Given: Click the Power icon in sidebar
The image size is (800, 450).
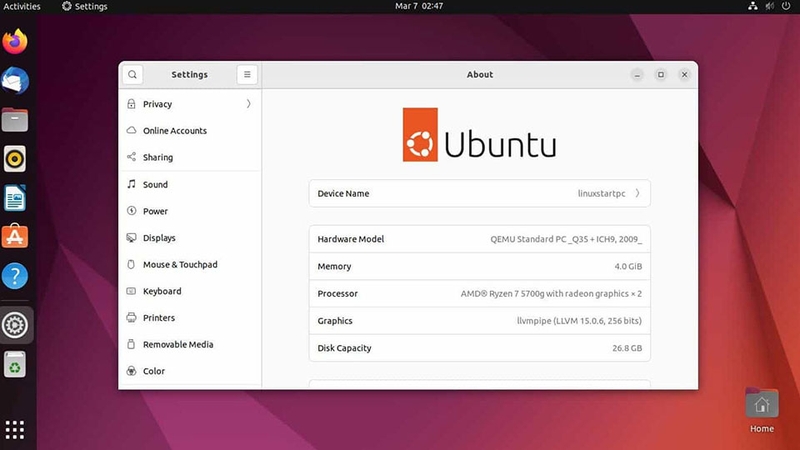Looking at the screenshot, I should [131, 210].
